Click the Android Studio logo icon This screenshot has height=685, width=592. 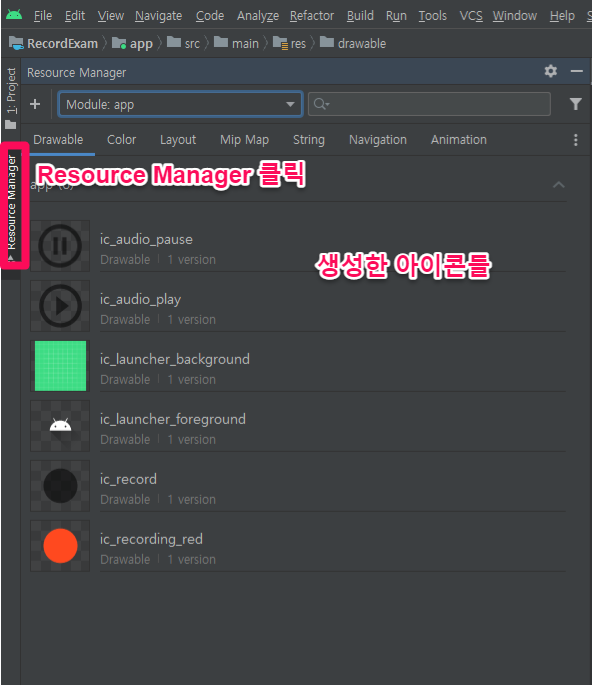[x=14, y=15]
